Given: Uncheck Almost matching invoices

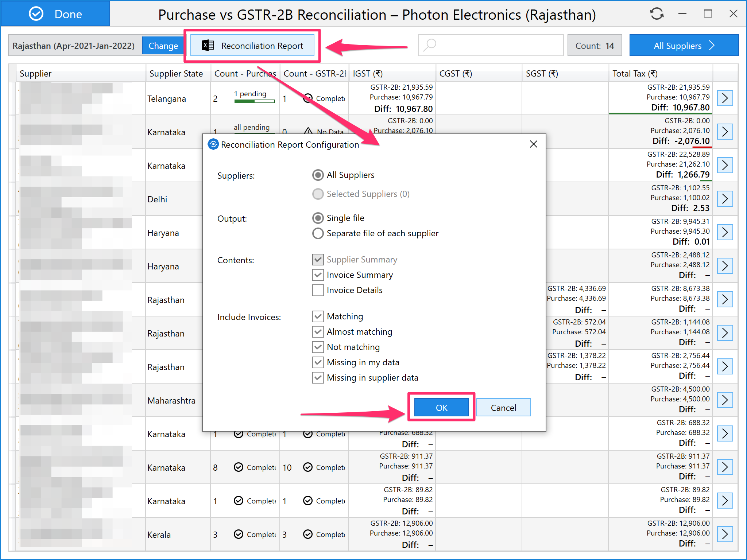Looking at the screenshot, I should click(x=318, y=332).
